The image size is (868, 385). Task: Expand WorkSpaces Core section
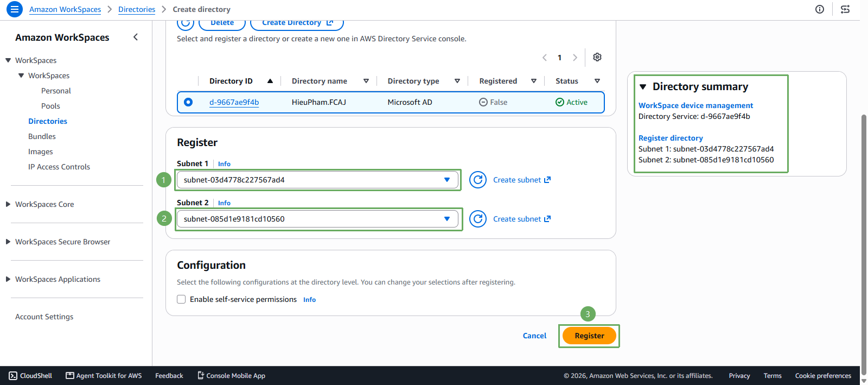point(8,204)
